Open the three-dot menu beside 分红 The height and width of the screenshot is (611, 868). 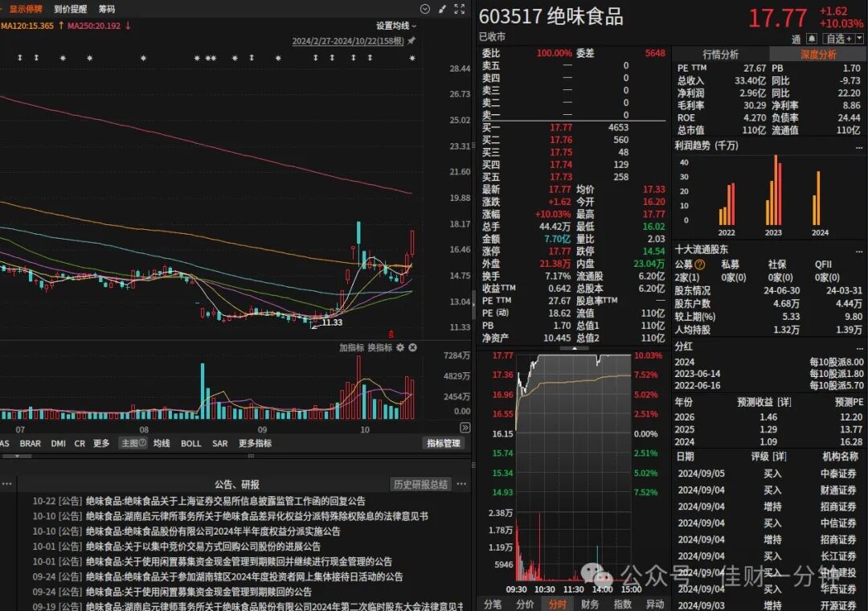(858, 347)
